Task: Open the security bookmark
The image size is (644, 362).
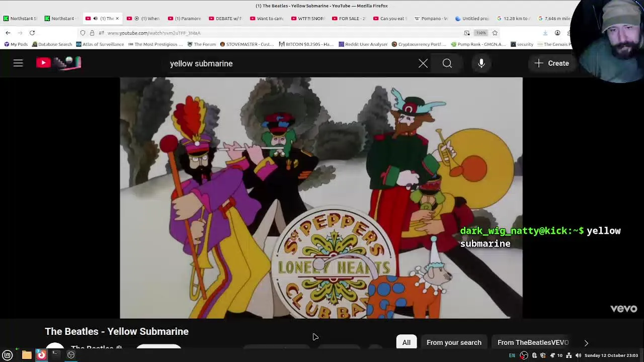Action: (x=521, y=44)
